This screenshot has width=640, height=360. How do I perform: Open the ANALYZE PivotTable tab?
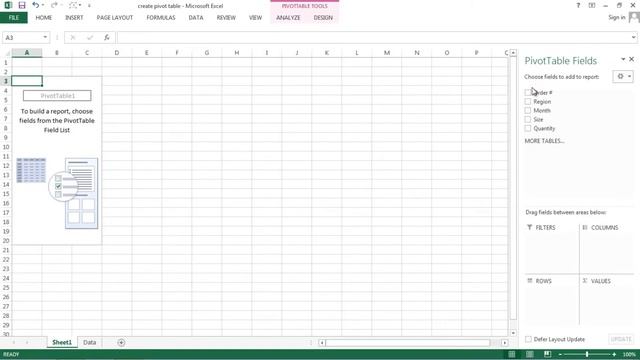(x=288, y=18)
